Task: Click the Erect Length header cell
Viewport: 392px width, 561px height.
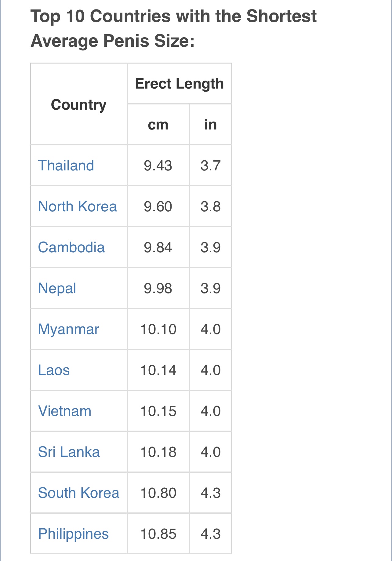Action: coord(180,84)
